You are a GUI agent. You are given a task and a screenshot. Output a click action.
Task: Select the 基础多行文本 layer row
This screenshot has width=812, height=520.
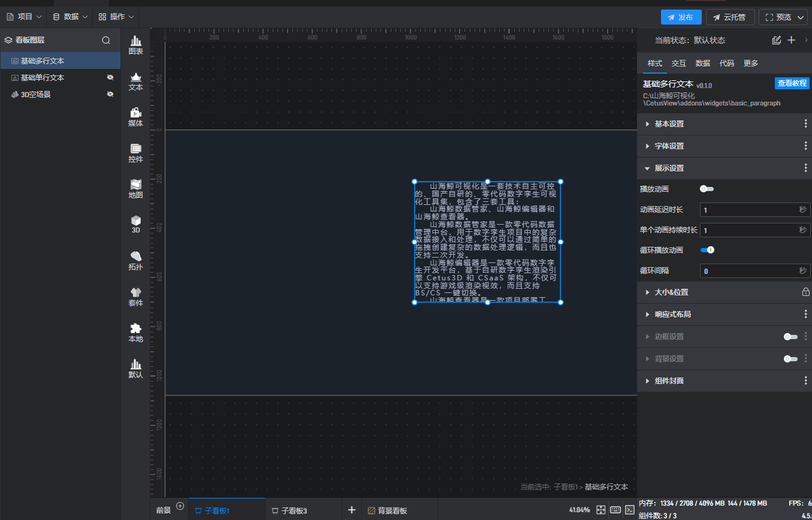60,61
